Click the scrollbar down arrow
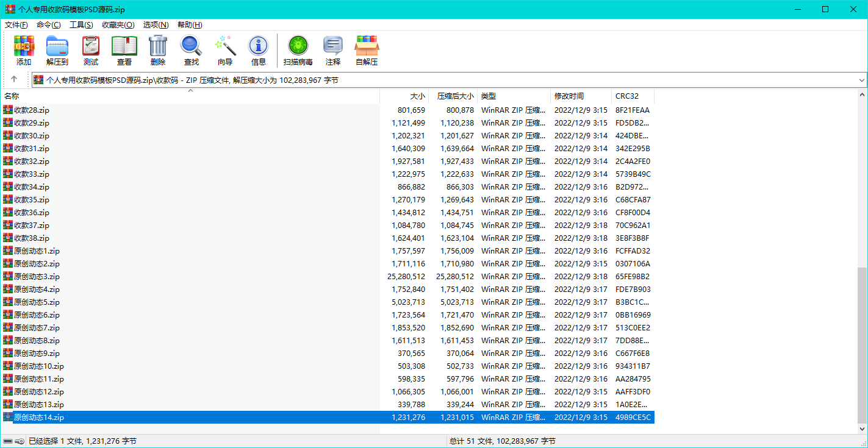Screen dimensions: 868x448 pos(862,428)
